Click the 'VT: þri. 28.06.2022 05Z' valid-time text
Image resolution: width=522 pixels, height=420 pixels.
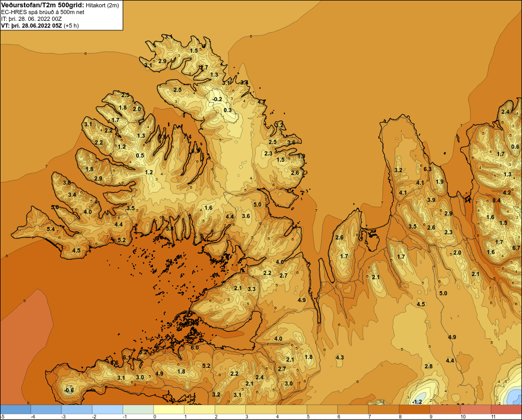pos(31,26)
